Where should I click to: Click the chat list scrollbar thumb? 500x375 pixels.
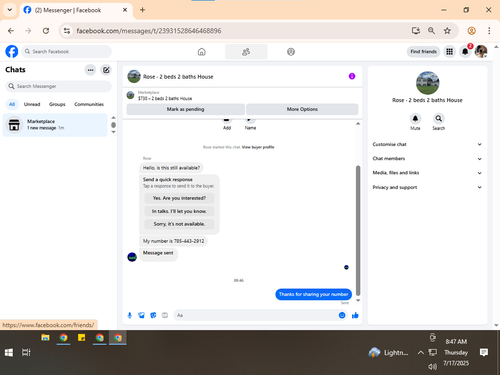tap(113, 125)
